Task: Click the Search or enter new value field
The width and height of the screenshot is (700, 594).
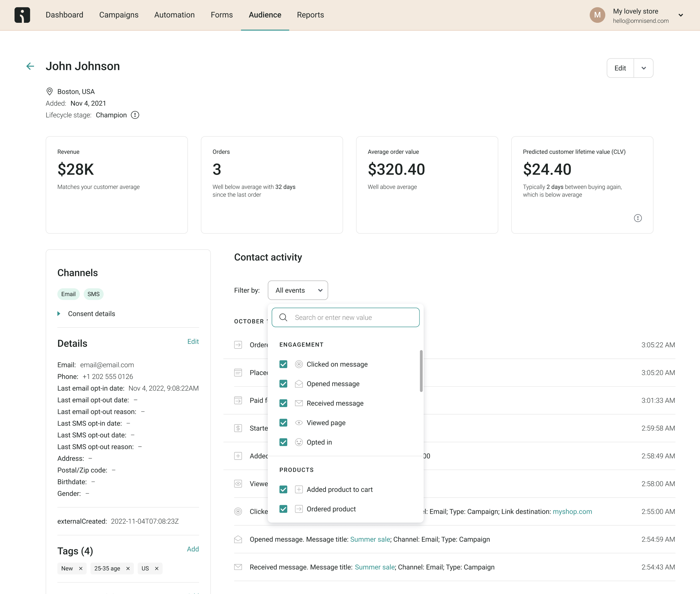Action: (346, 317)
